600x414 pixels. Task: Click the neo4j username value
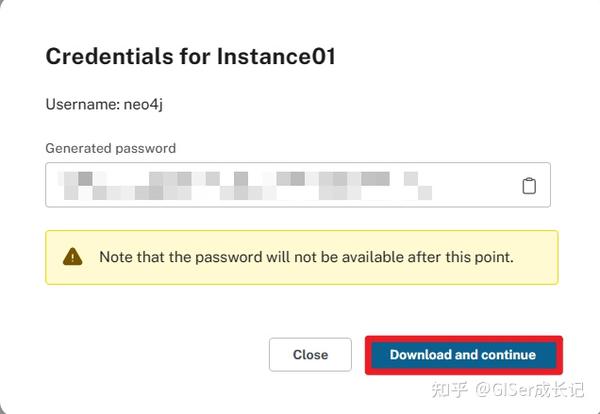tap(143, 104)
